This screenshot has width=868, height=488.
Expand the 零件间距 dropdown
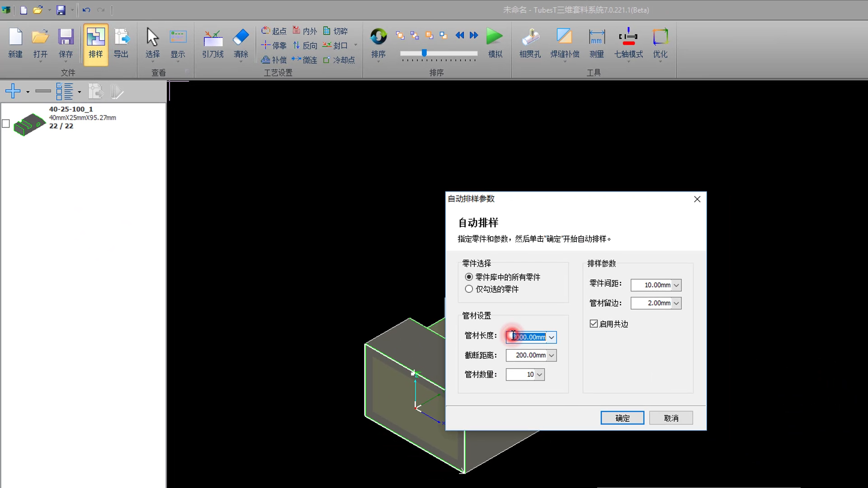676,285
